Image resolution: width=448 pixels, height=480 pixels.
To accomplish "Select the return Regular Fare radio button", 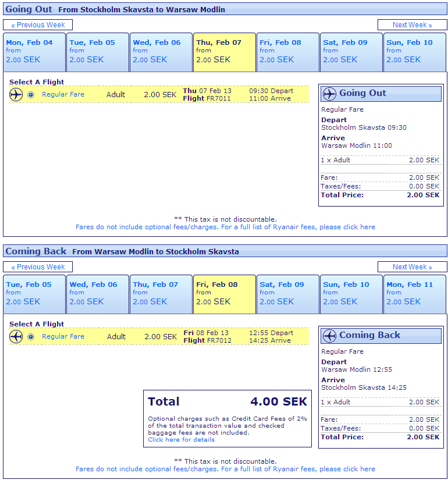I will (x=31, y=337).
